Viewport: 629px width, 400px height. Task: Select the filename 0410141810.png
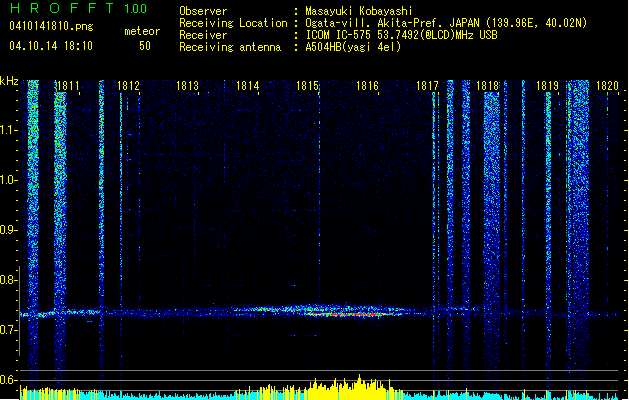pos(51,27)
